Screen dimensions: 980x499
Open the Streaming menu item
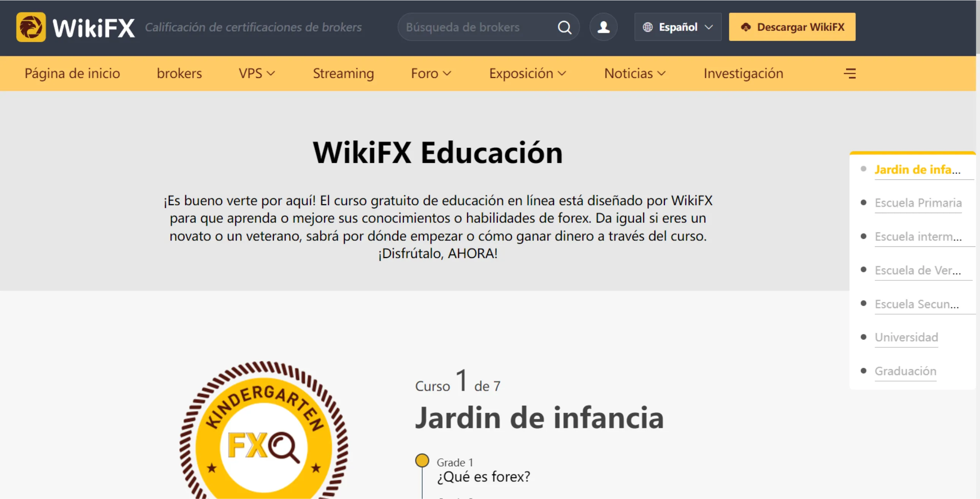pos(343,73)
